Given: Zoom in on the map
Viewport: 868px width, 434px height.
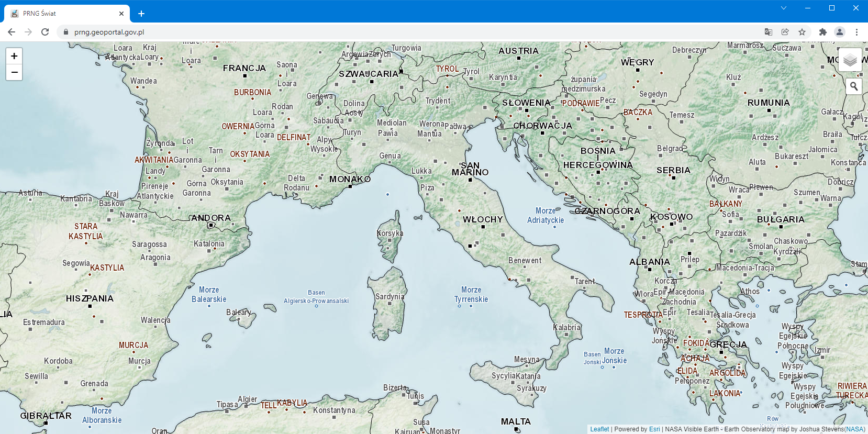Looking at the screenshot, I should pyautogui.click(x=14, y=56).
